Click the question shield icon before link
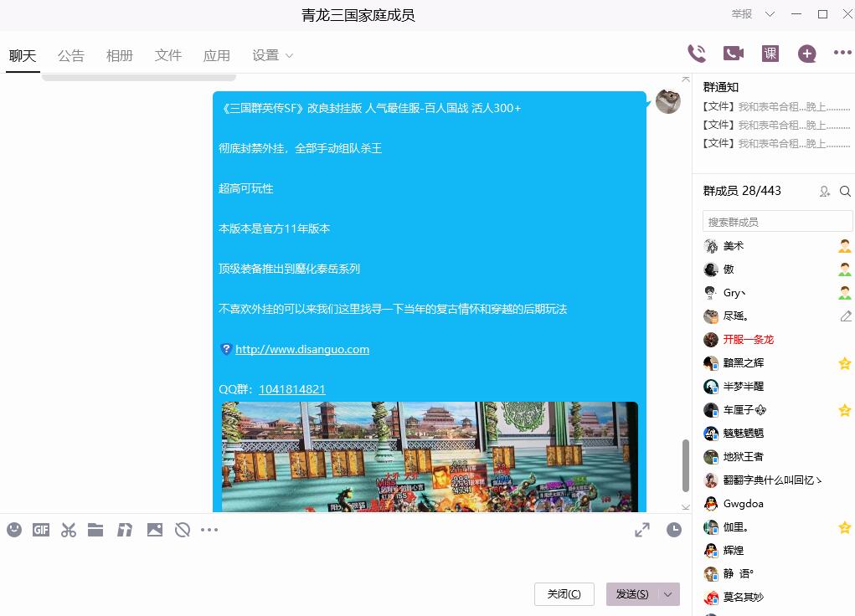This screenshot has width=855, height=616. 226,349
